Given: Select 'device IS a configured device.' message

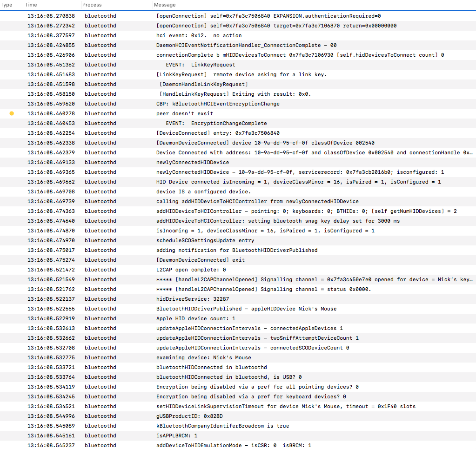Looking at the screenshot, I should pyautogui.click(x=203, y=191).
